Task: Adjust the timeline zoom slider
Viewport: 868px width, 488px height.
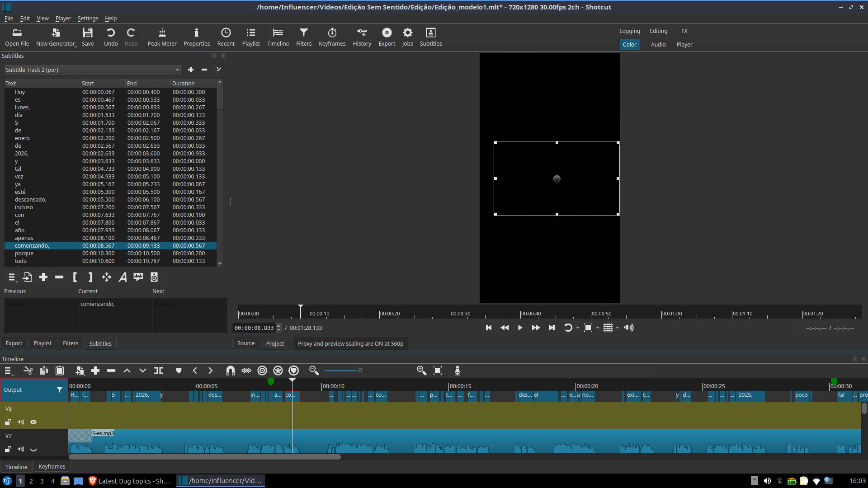Action: [360, 371]
